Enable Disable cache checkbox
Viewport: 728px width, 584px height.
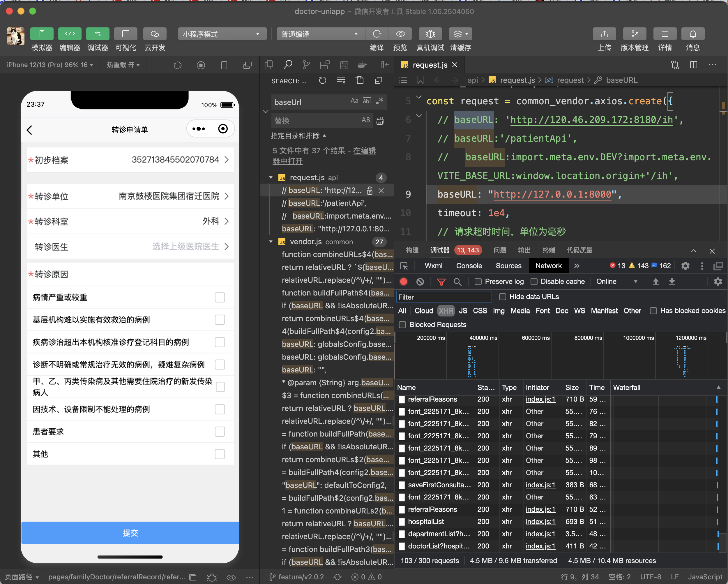pos(534,282)
